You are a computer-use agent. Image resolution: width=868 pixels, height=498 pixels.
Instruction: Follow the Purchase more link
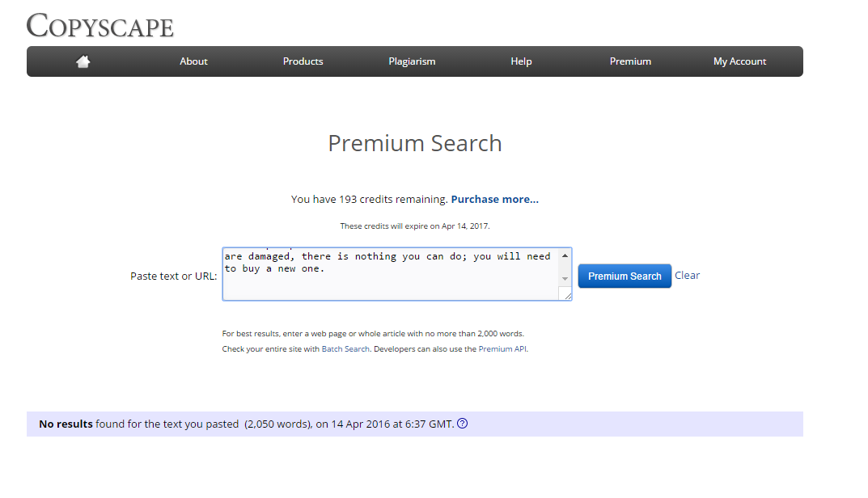(494, 199)
